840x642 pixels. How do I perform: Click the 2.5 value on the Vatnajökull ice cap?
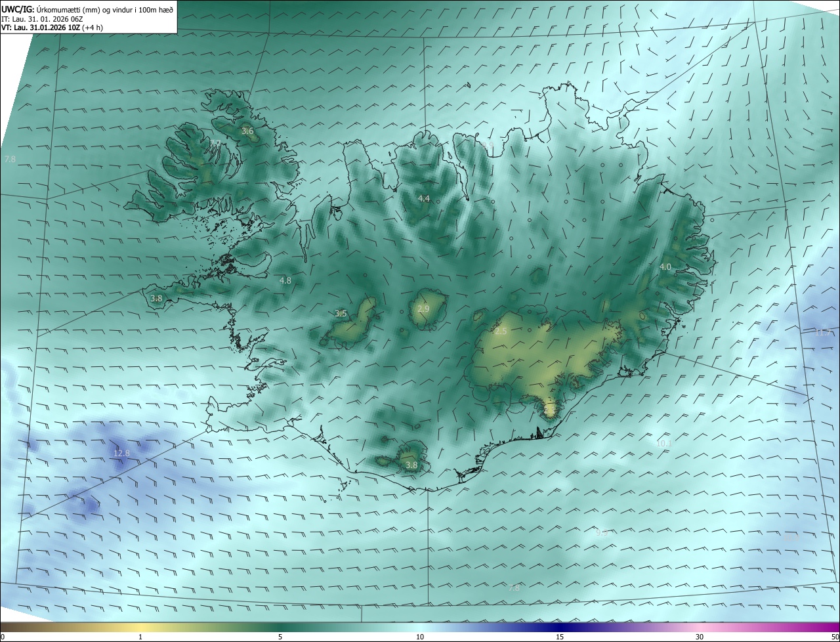501,332
